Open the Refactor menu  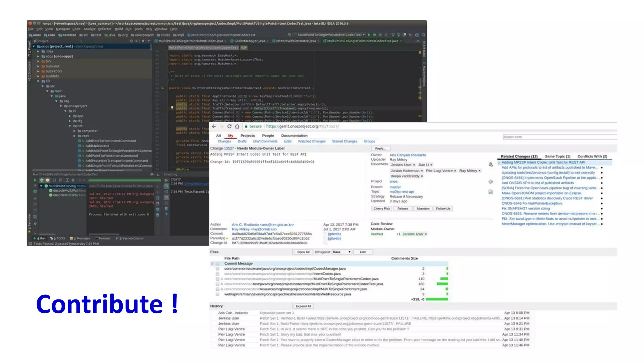[105, 29]
